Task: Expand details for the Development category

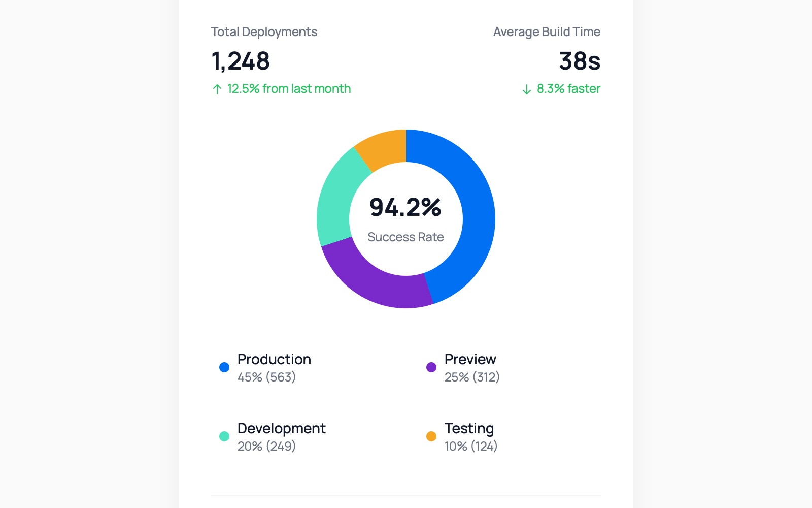Action: point(282,428)
